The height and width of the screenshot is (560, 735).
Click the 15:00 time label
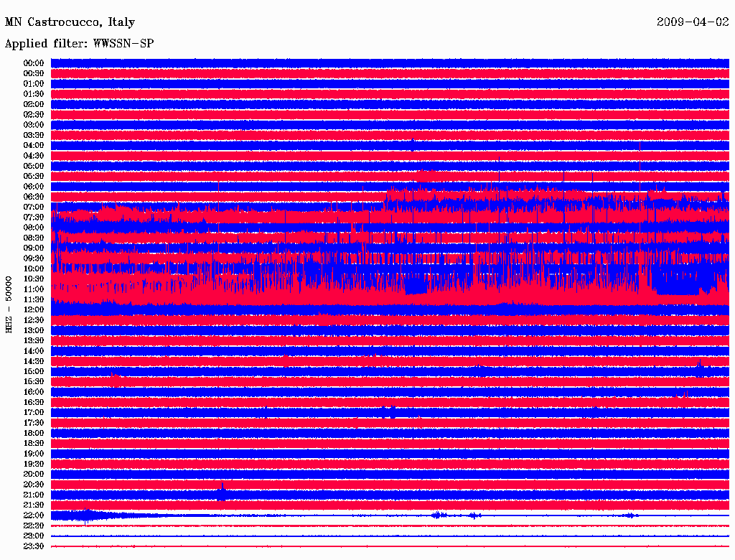pos(34,371)
